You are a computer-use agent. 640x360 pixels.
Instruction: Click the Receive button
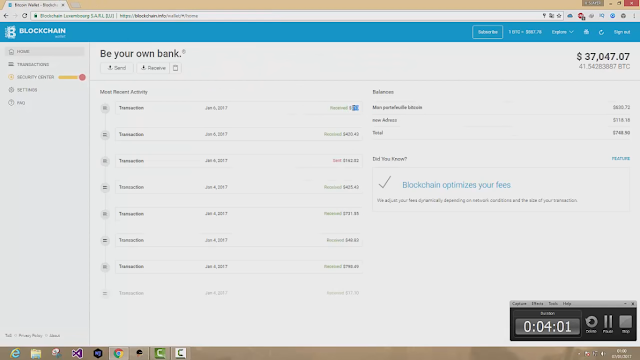[x=153, y=68]
